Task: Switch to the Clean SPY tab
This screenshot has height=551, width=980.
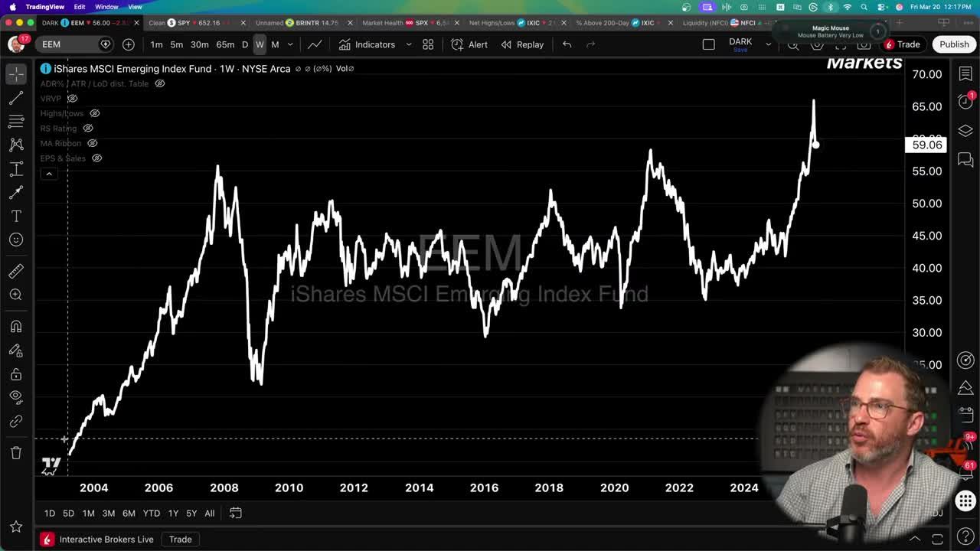Action: [191, 23]
